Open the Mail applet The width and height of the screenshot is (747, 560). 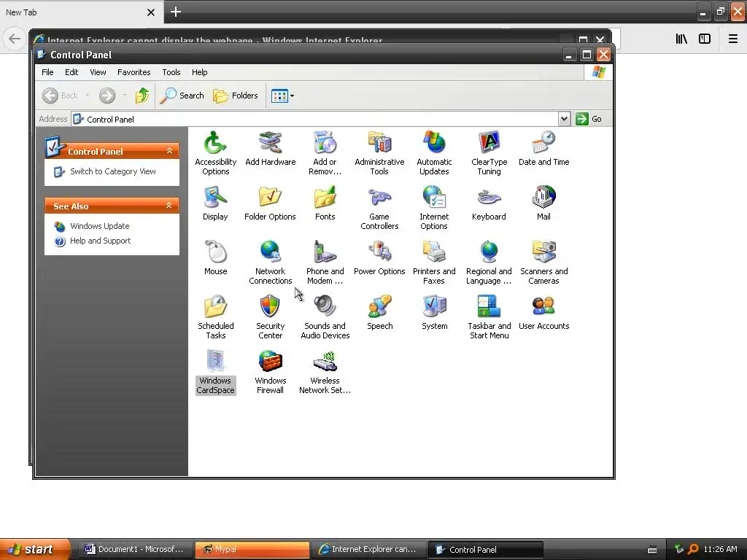tap(543, 203)
